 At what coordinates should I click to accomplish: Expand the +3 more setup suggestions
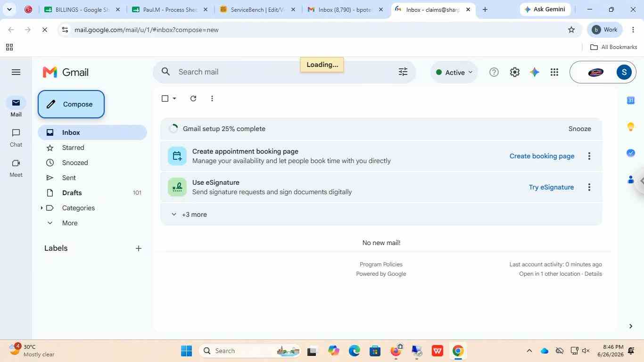click(189, 214)
